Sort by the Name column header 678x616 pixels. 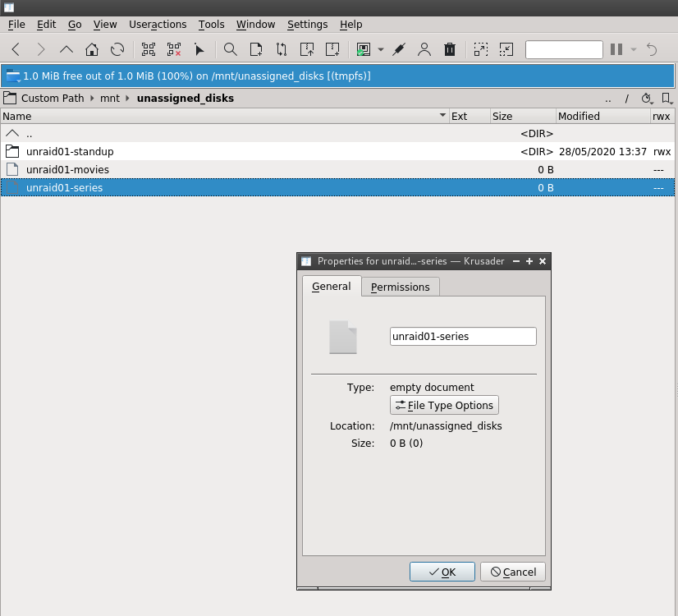click(x=224, y=117)
